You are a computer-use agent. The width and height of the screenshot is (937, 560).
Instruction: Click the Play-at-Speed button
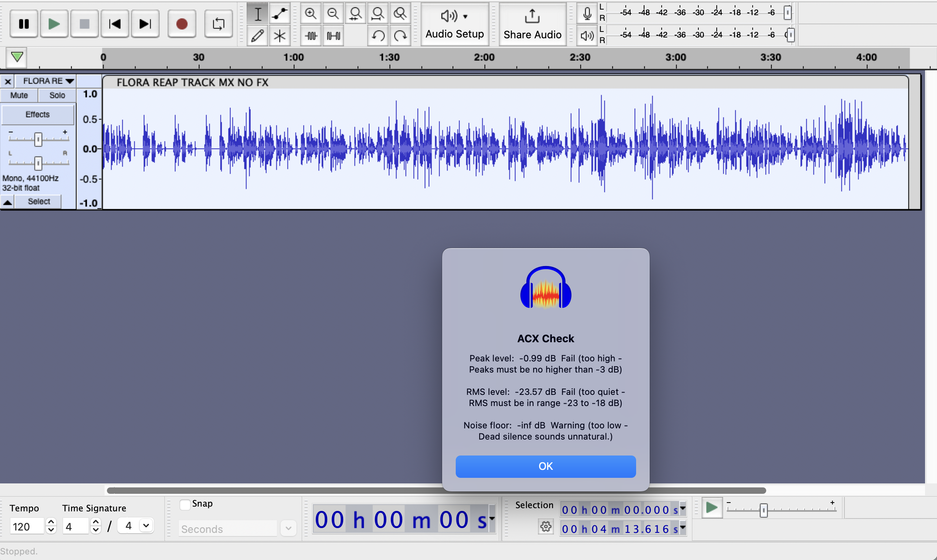712,508
